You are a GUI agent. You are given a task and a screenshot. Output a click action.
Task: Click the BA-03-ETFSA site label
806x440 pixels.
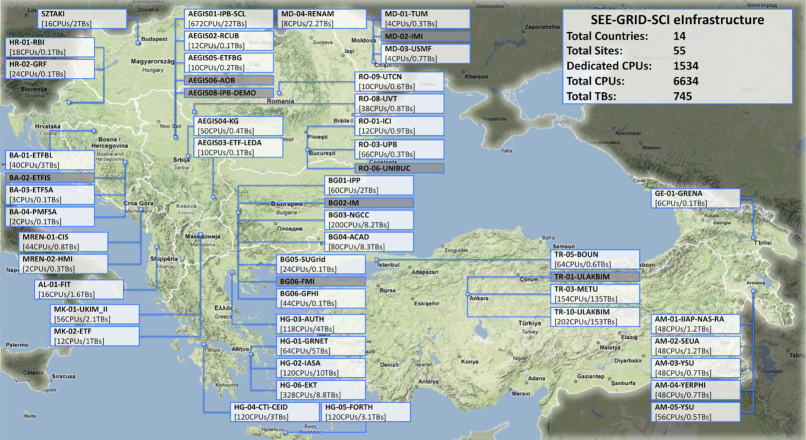click(50, 195)
